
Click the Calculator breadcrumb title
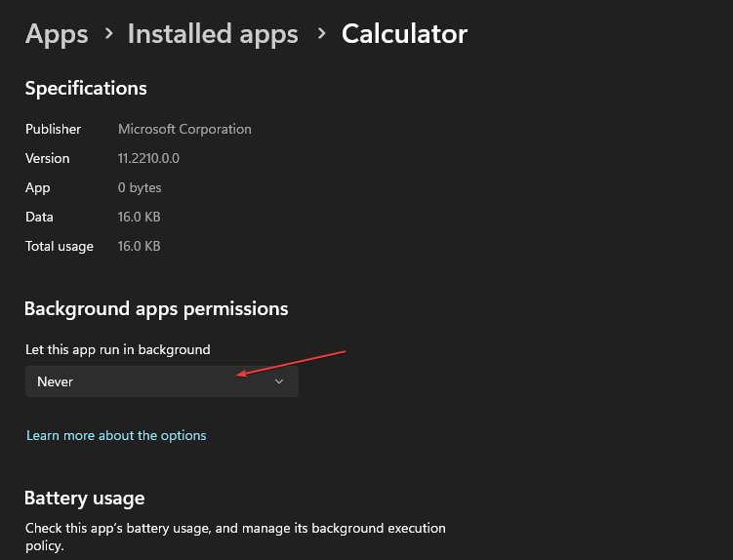click(x=404, y=34)
